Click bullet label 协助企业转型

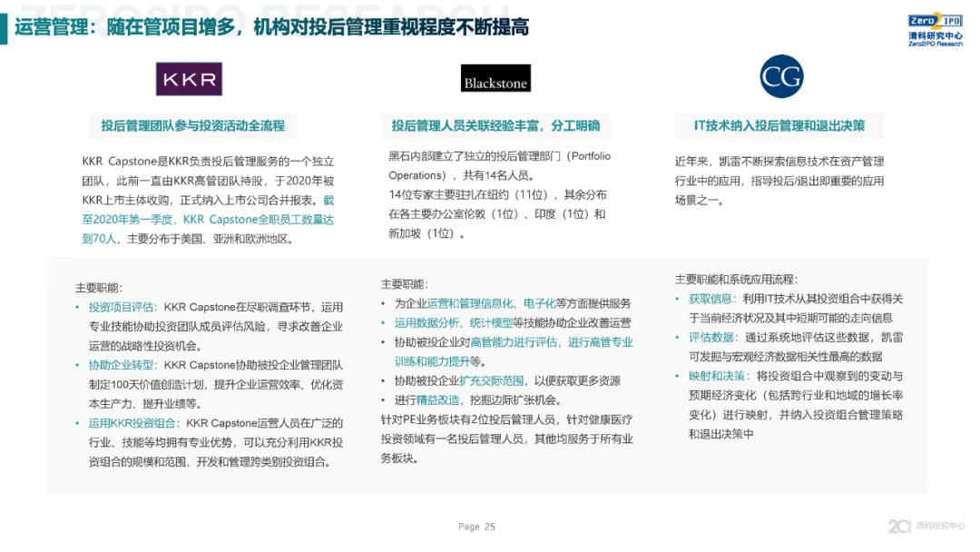121,365
